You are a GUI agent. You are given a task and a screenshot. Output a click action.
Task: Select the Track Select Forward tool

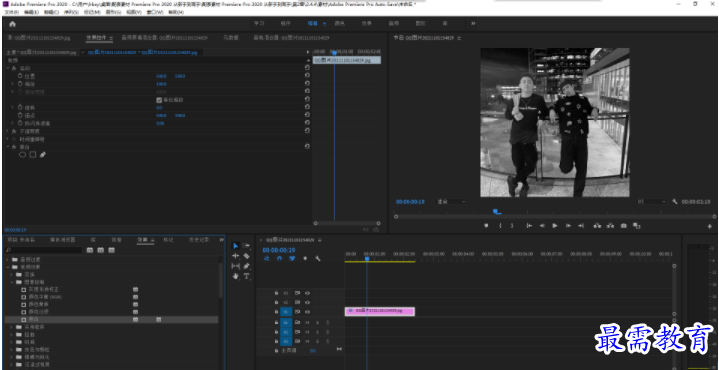[246, 246]
